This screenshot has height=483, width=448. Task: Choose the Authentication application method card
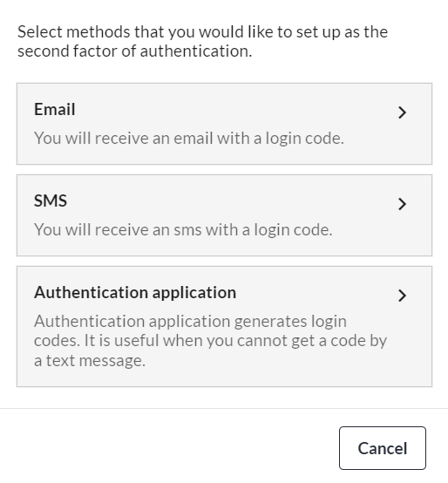pos(225,327)
